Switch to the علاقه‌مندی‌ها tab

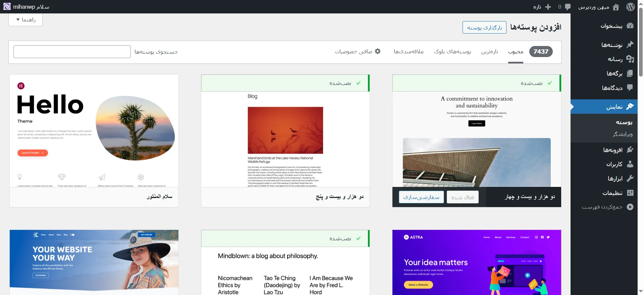click(409, 52)
